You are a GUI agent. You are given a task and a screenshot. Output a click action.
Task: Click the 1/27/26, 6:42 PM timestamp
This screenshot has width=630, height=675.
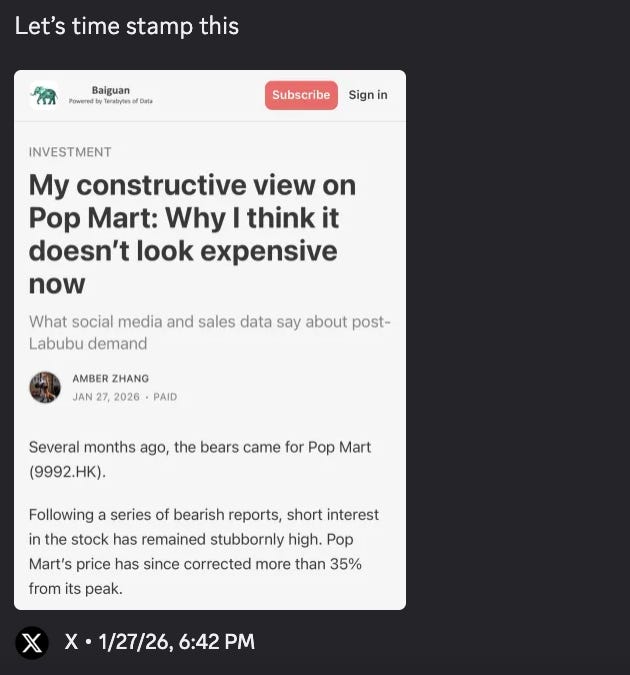pyautogui.click(x=177, y=641)
